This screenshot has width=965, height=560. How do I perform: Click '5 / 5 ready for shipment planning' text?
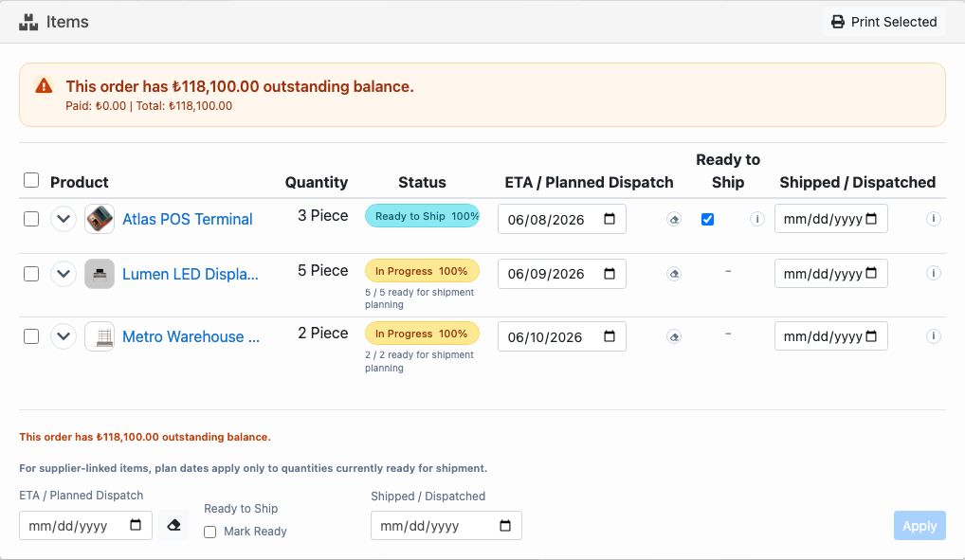coord(419,298)
